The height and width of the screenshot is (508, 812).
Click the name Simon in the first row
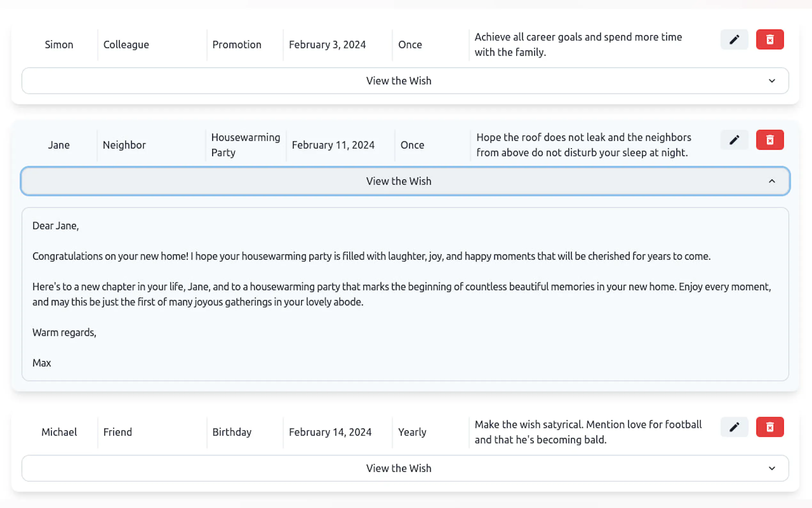pyautogui.click(x=59, y=45)
